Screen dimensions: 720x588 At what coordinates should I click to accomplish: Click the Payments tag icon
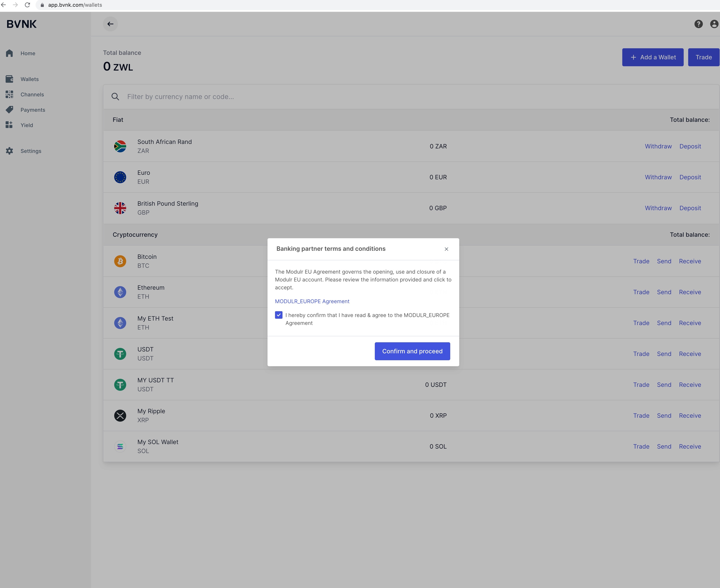tap(10, 110)
